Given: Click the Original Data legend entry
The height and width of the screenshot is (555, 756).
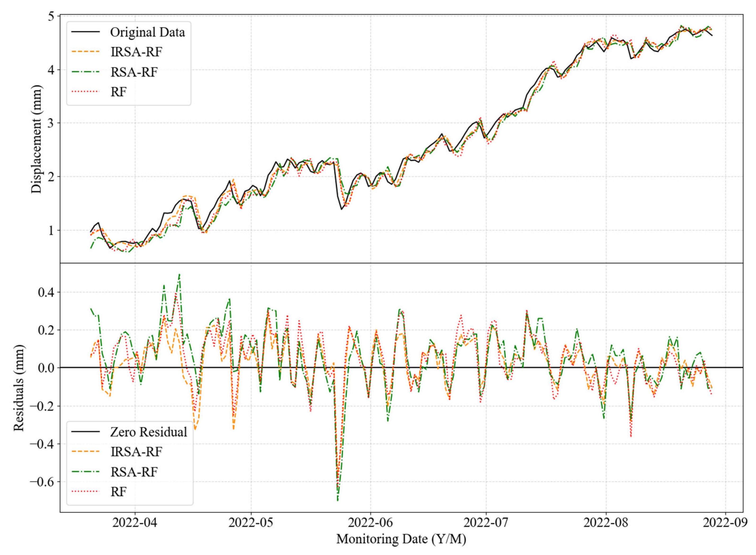Looking at the screenshot, I should 147,32.
